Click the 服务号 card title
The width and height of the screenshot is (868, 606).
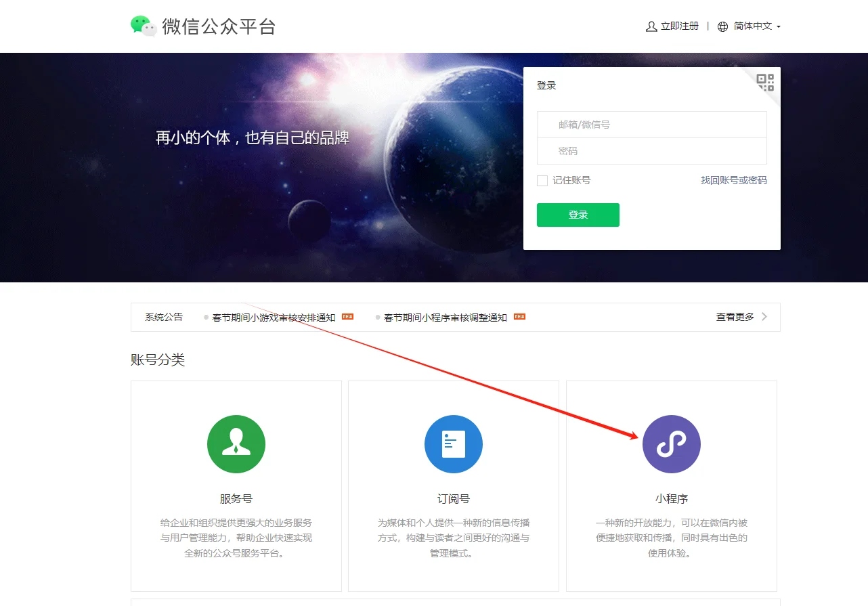pyautogui.click(x=236, y=499)
